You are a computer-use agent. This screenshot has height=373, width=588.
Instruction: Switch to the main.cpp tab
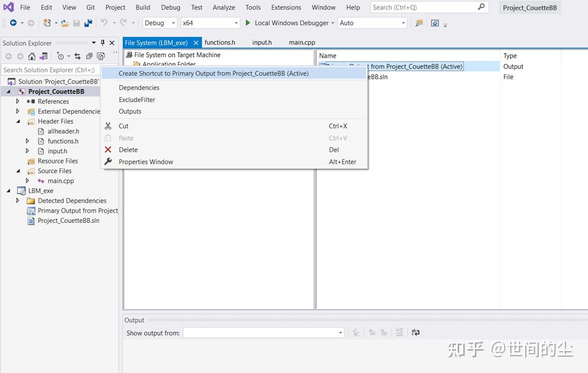pos(301,42)
